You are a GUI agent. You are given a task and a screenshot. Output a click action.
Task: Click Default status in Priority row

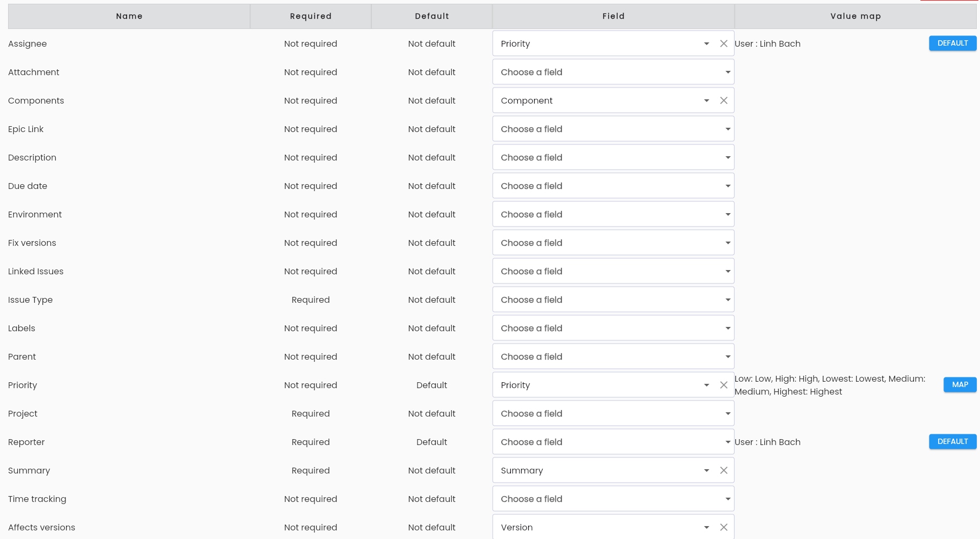[x=432, y=385]
